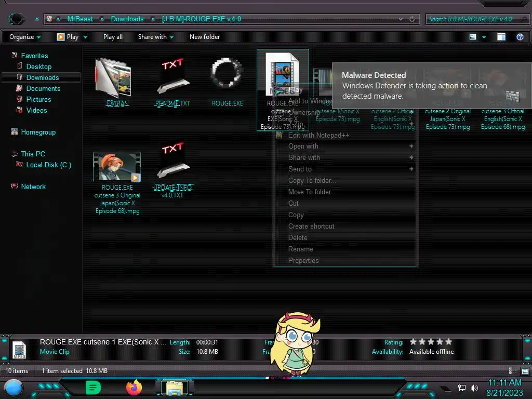Open the address bar history dropdown
The width and height of the screenshot is (532, 399).
click(x=401, y=19)
